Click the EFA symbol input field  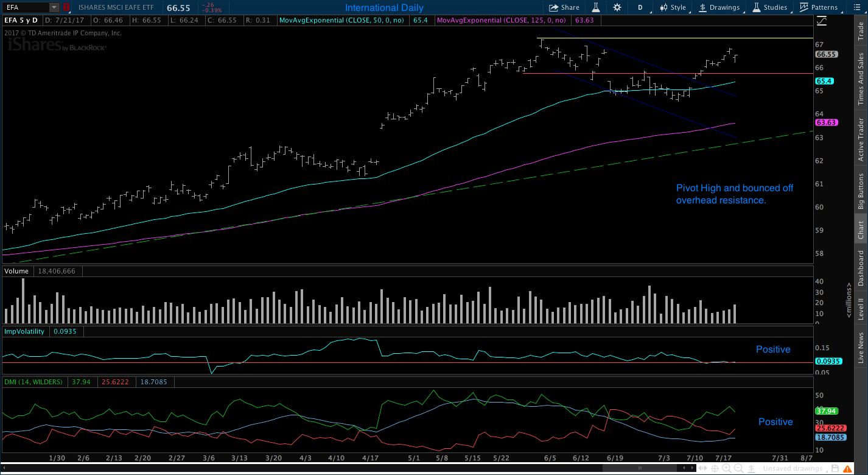[25, 7]
